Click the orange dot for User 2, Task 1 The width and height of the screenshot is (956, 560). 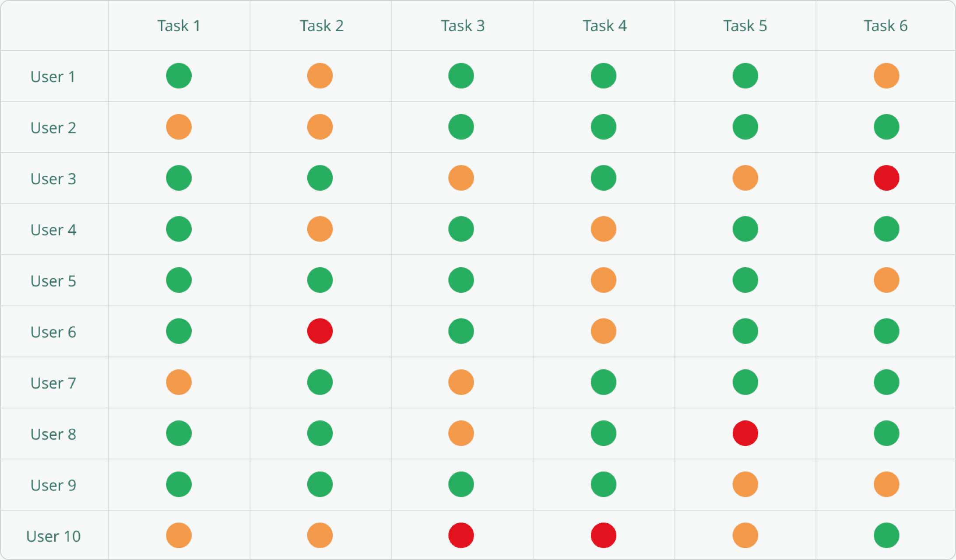click(179, 127)
